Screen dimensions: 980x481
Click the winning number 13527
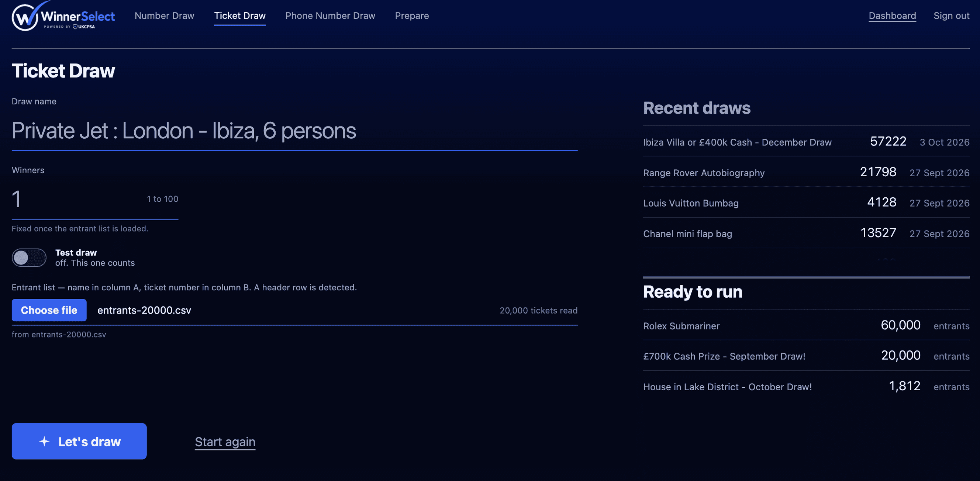coord(878,233)
